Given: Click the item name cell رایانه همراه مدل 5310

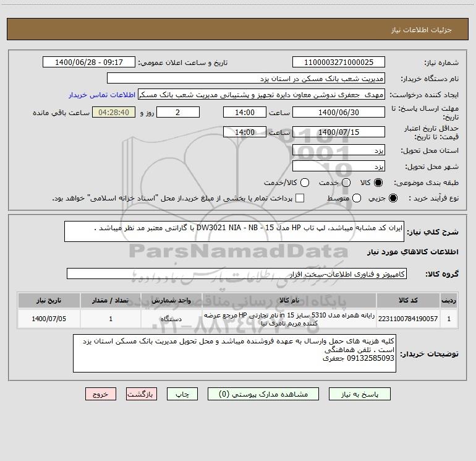Looking at the screenshot, I should click(x=289, y=319).
